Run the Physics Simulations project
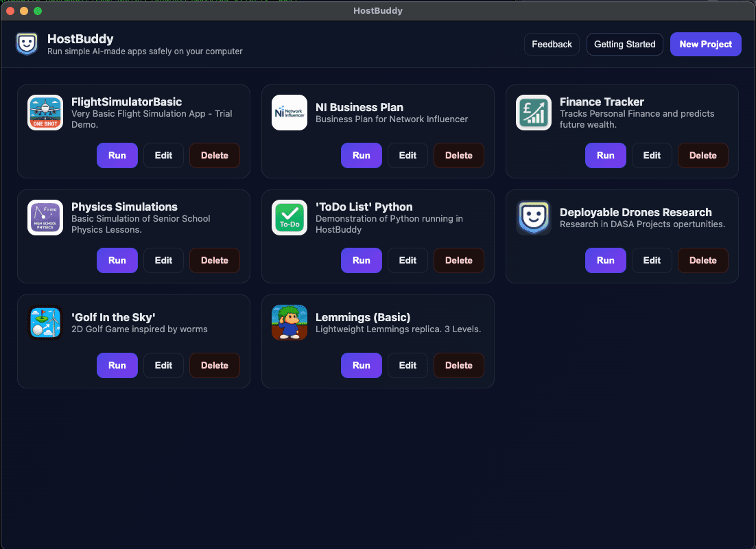The width and height of the screenshot is (756, 549). [x=117, y=260]
